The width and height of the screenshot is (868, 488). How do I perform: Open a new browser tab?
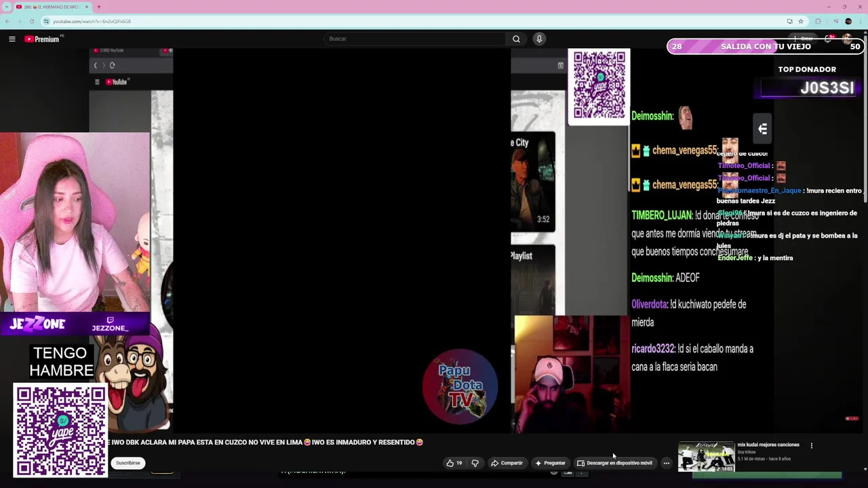click(99, 7)
